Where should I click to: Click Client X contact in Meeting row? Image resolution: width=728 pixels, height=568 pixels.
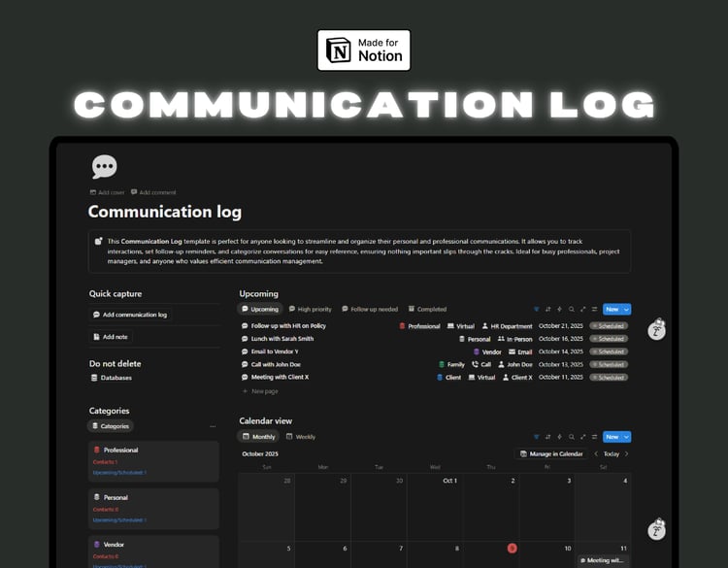tap(517, 378)
